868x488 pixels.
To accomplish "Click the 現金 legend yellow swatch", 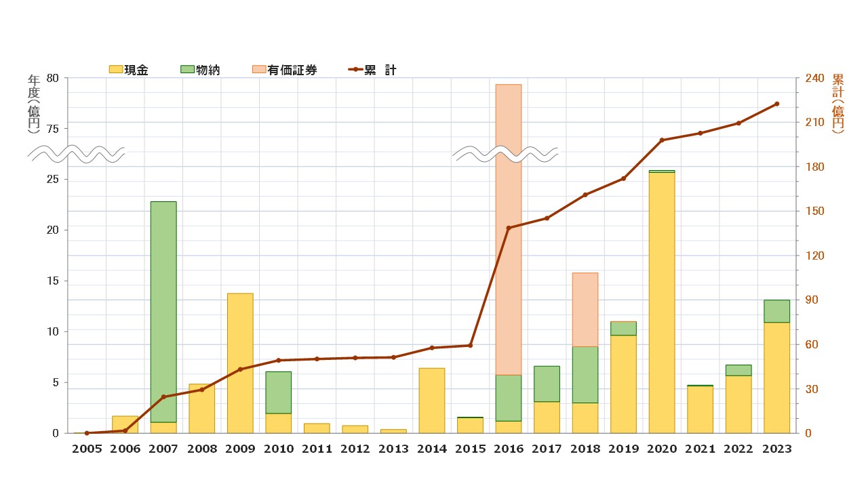I will click(x=116, y=69).
